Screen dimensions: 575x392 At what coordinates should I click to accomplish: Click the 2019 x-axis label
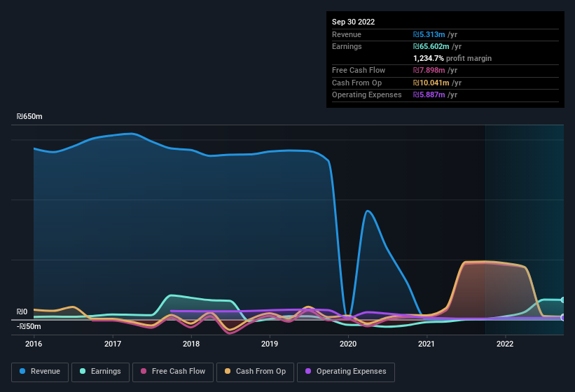pyautogui.click(x=270, y=344)
